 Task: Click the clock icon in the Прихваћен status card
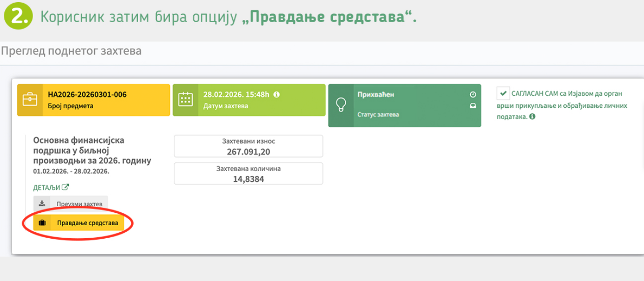pos(472,95)
